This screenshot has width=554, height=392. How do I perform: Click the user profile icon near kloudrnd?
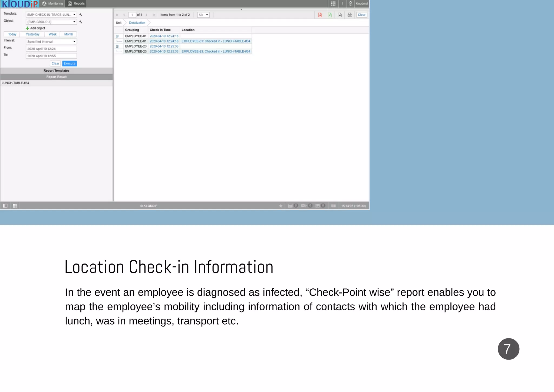[x=350, y=4]
